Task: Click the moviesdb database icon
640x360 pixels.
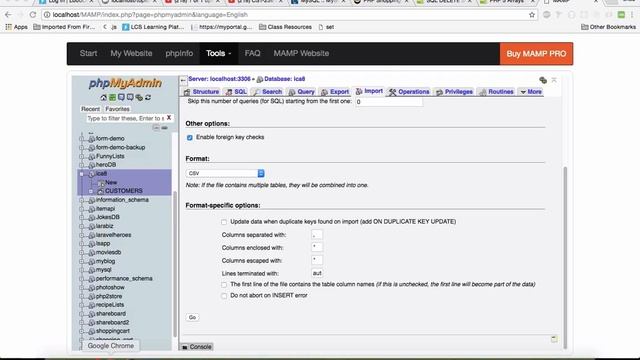Action: 91,252
